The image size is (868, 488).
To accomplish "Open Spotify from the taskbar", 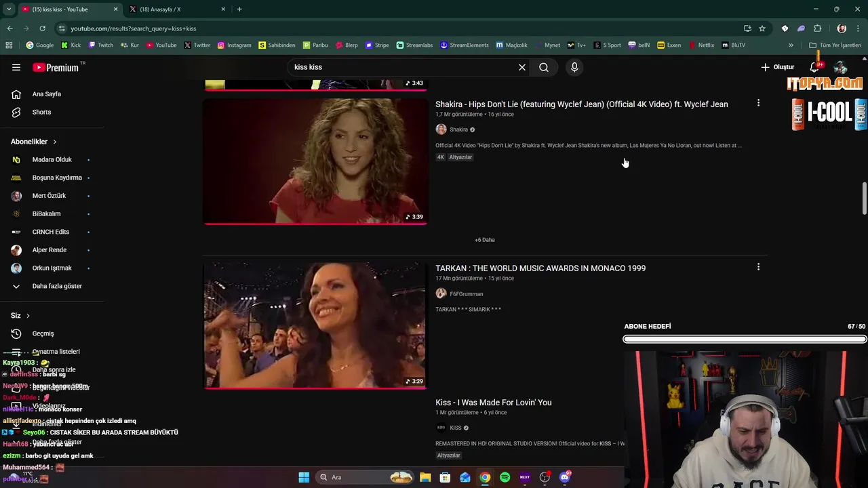I will (505, 477).
